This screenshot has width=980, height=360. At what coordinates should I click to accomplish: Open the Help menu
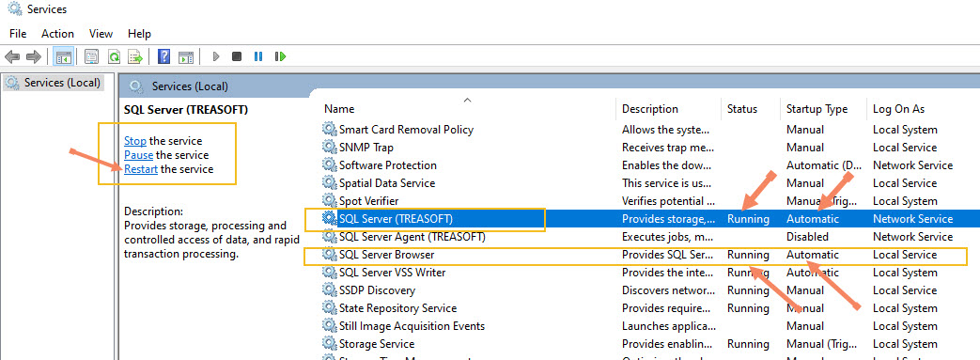coord(139,34)
